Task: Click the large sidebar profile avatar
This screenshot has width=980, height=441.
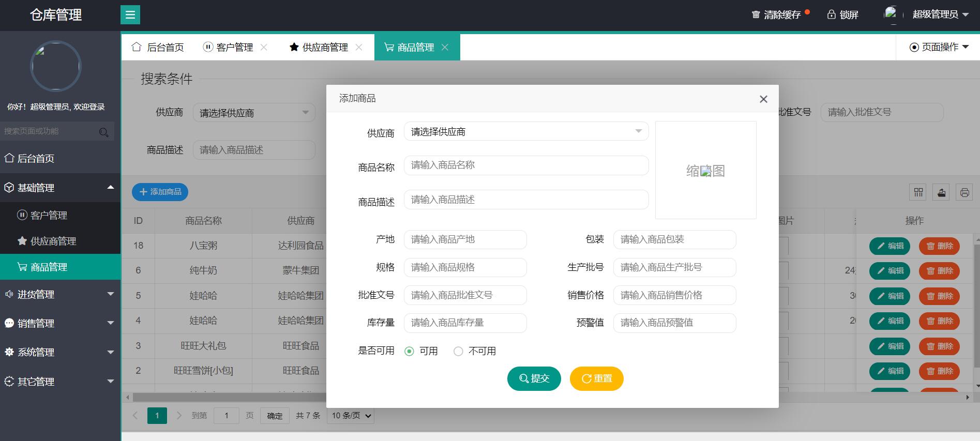Action: tap(56, 66)
